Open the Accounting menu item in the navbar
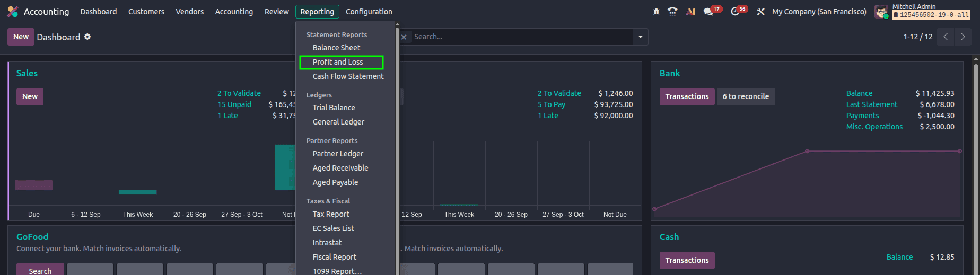 click(234, 12)
